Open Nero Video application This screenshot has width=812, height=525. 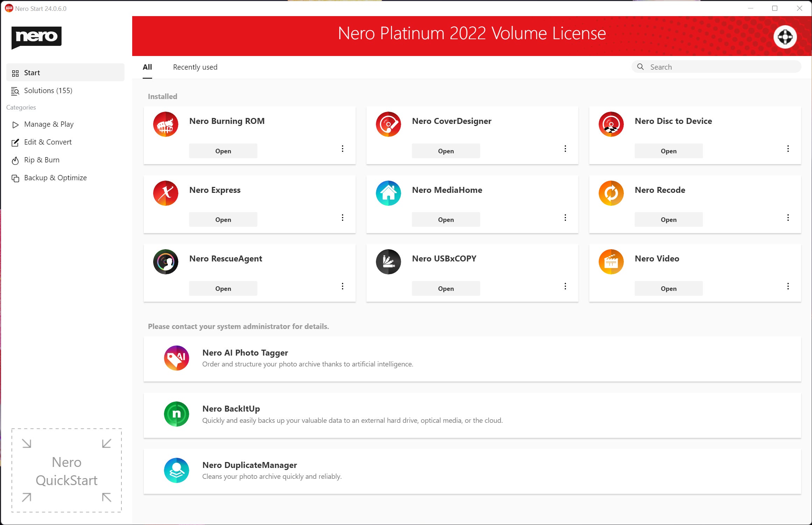[x=668, y=288]
